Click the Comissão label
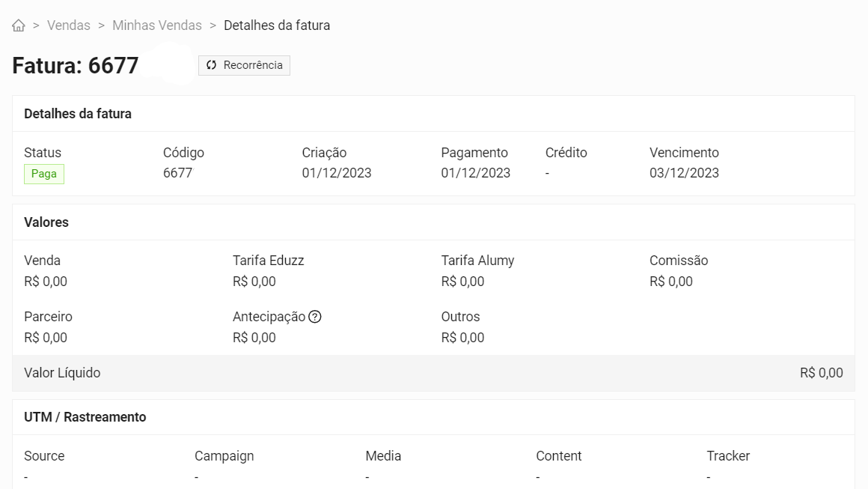This screenshot has width=868, height=489. click(678, 261)
